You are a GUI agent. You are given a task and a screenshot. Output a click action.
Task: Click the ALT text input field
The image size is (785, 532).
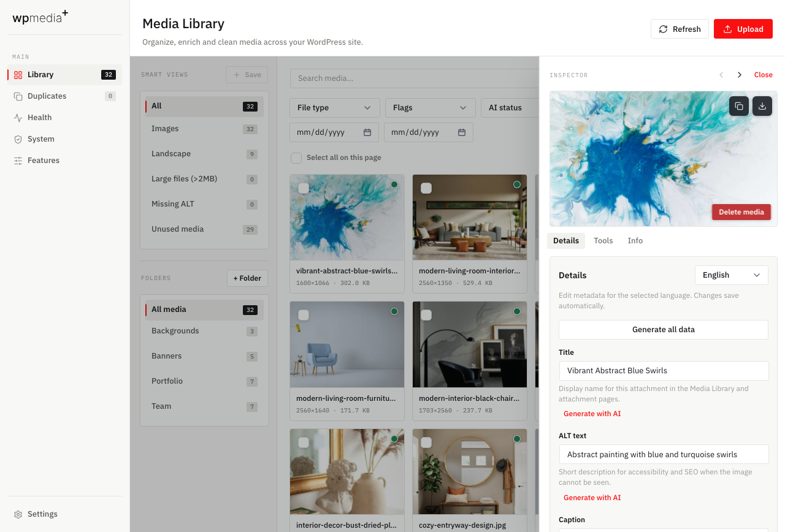(x=664, y=455)
